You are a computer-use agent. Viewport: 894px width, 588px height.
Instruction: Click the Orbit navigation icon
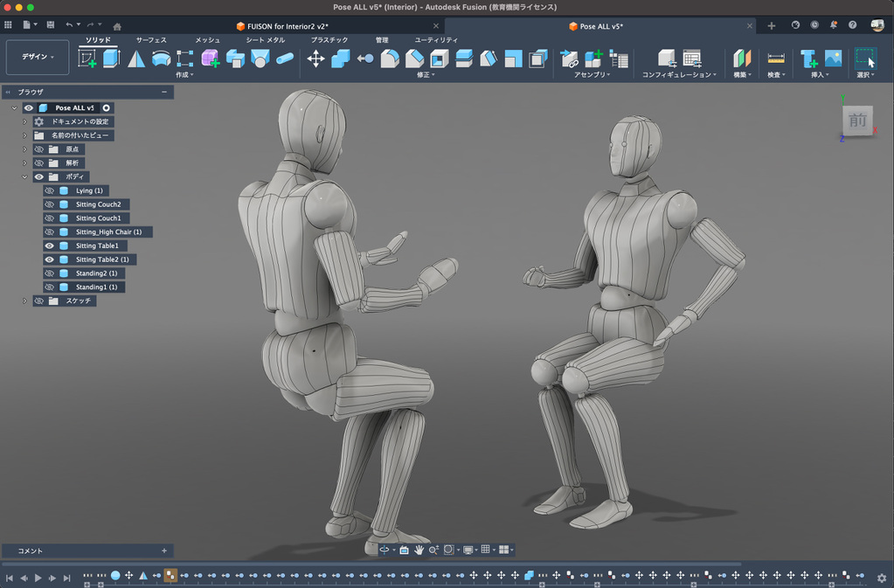(384, 550)
